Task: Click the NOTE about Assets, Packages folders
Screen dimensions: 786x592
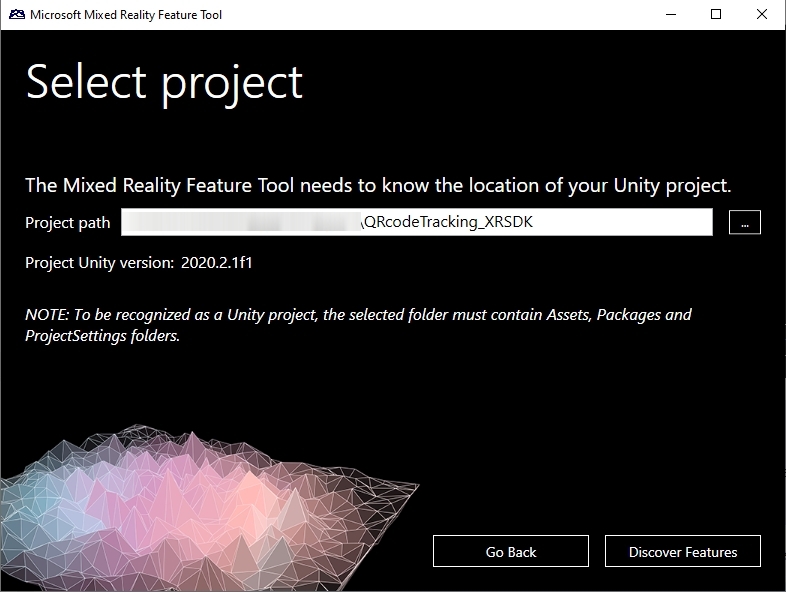Action: click(x=358, y=325)
